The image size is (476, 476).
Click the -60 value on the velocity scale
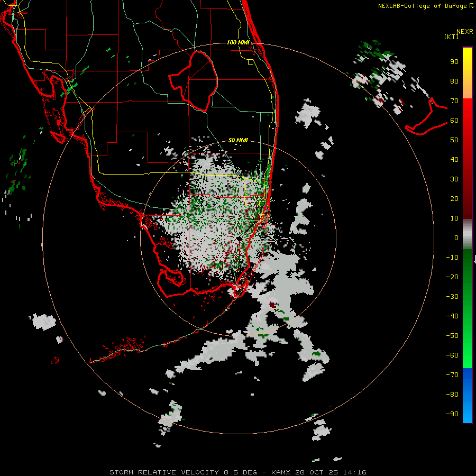click(452, 355)
